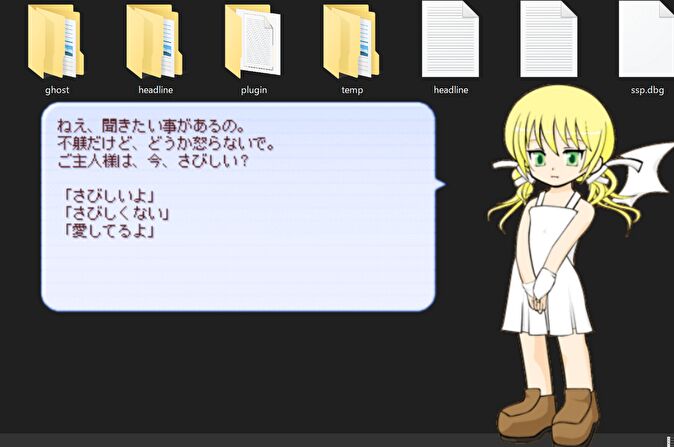Select the temp folder icon
The height and width of the screenshot is (447, 674).
tap(352, 40)
